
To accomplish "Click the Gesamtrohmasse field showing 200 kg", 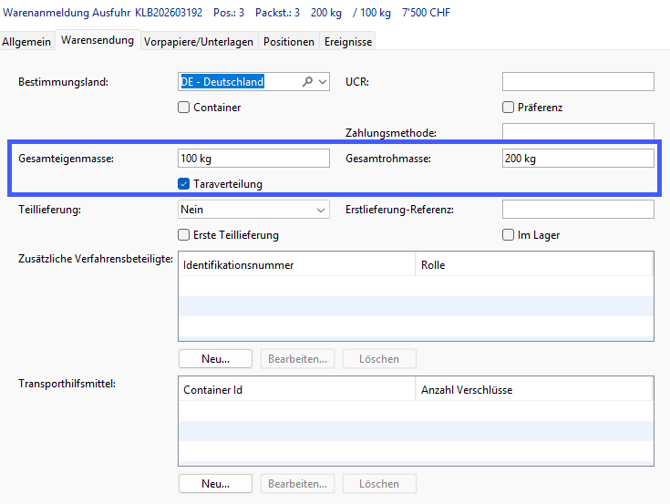I will click(577, 159).
